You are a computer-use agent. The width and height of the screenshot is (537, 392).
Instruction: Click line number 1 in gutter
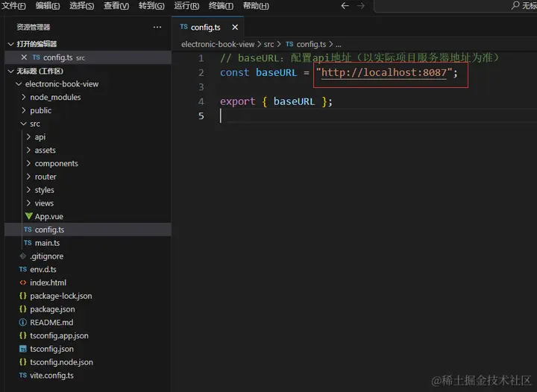tap(201, 58)
